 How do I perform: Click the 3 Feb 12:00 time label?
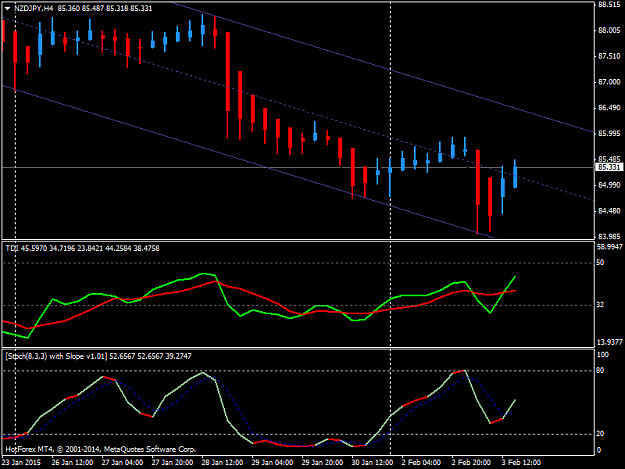521,463
